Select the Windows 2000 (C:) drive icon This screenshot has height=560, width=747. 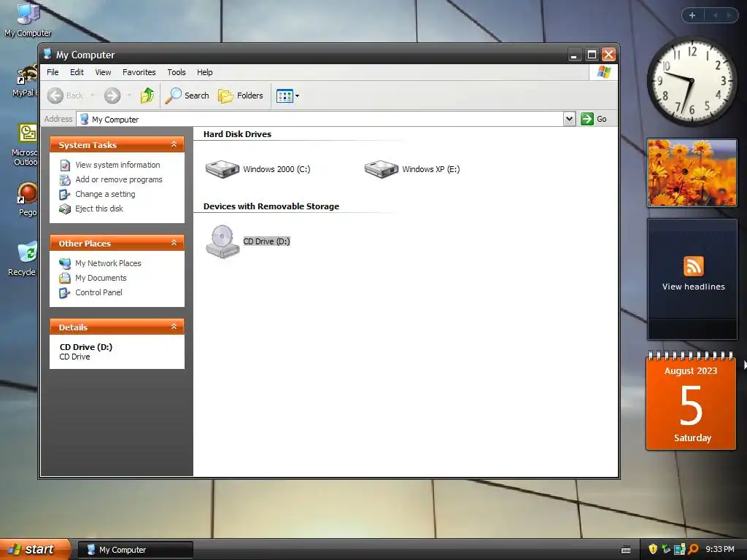coord(222,169)
